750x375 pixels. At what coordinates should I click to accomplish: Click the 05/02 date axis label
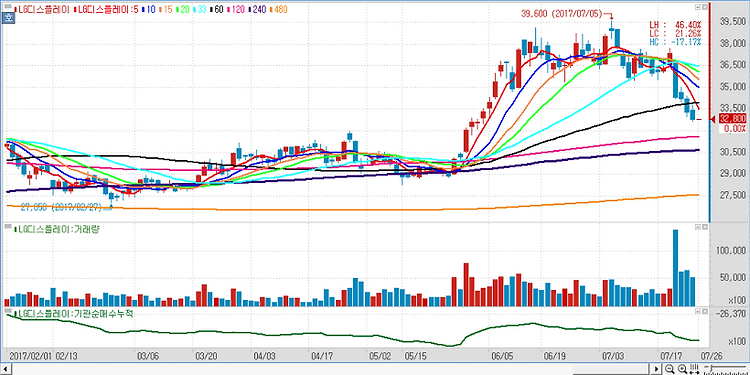tap(381, 356)
